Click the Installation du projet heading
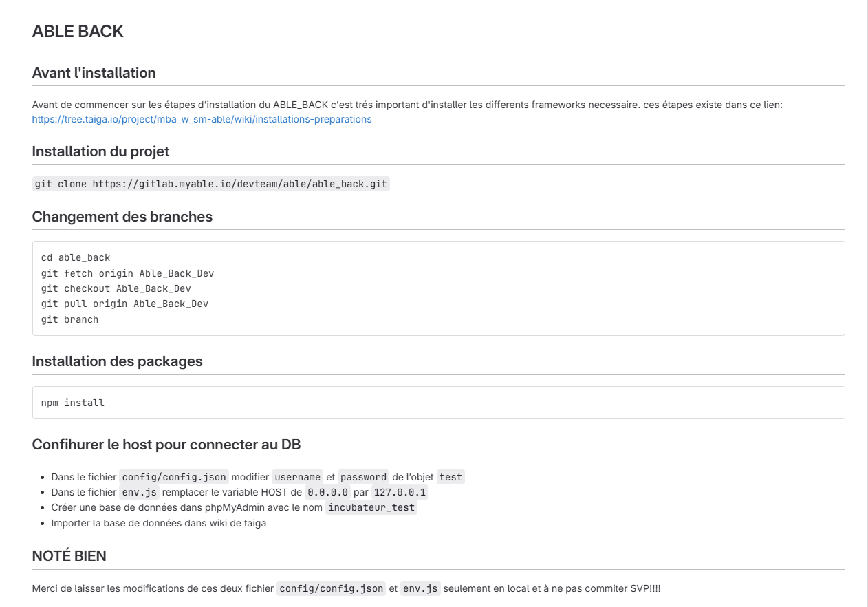This screenshot has width=868, height=607. click(100, 151)
